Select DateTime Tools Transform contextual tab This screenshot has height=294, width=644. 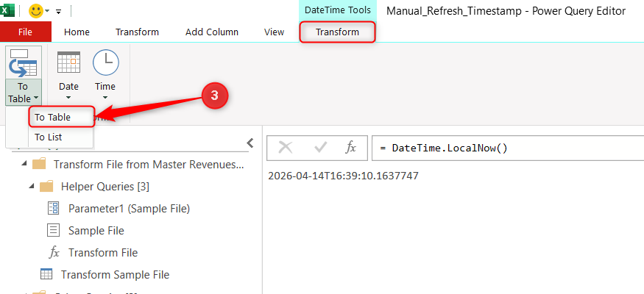pyautogui.click(x=337, y=32)
